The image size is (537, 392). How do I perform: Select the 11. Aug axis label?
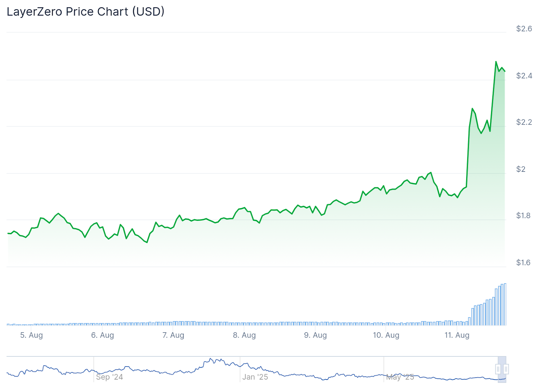coord(457,335)
